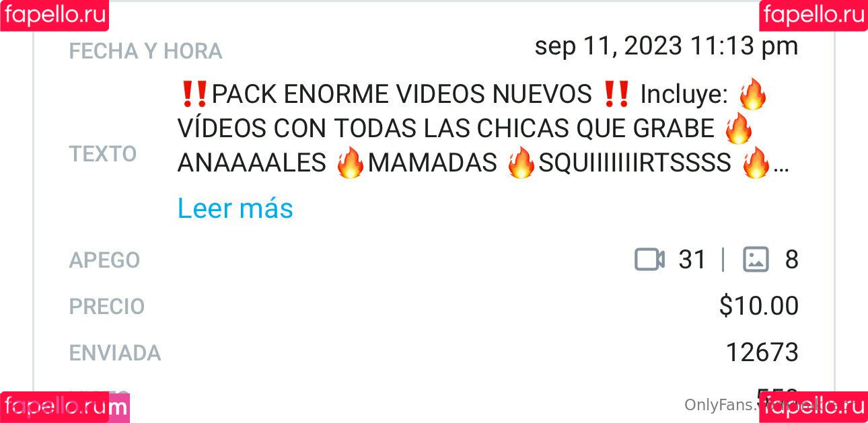This screenshot has width=868, height=423.
Task: Click the $10.00 price value
Action: 758,306
